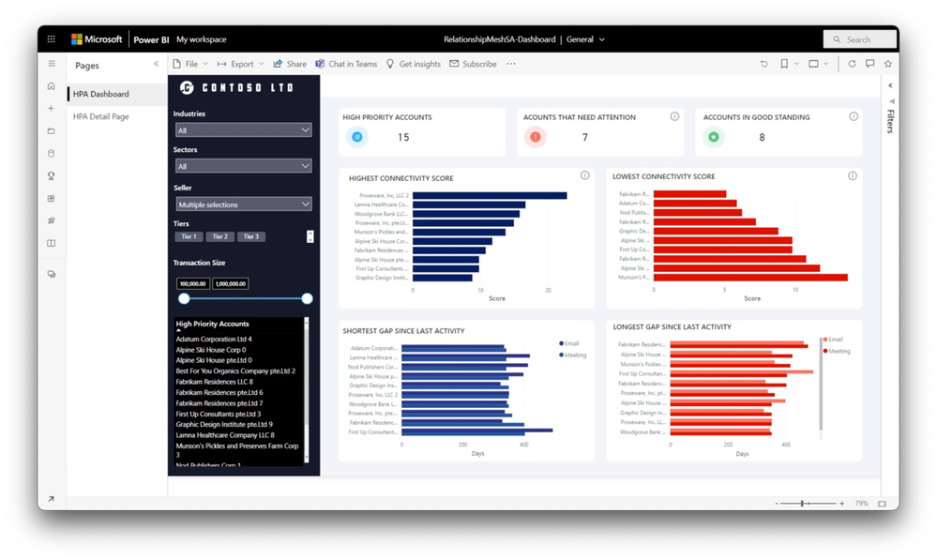Click Chat in Teams
Image resolution: width=937 pixels, height=560 pixels.
tap(347, 64)
